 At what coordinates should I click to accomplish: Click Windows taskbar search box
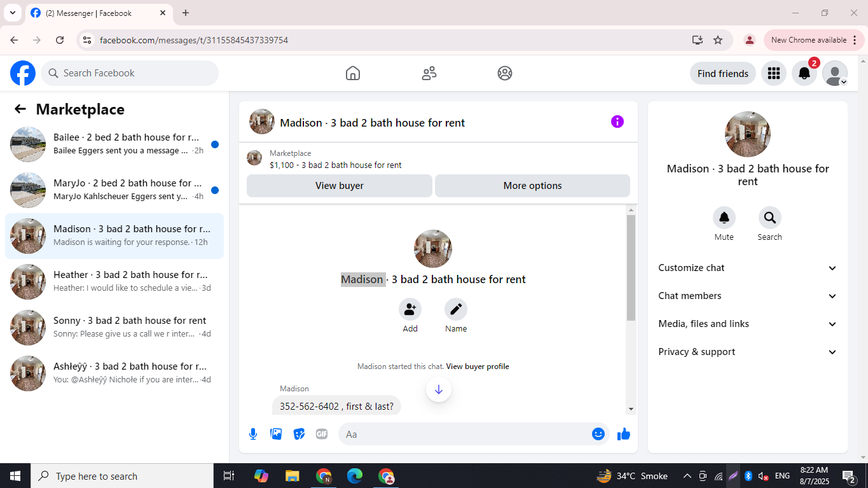click(x=122, y=476)
